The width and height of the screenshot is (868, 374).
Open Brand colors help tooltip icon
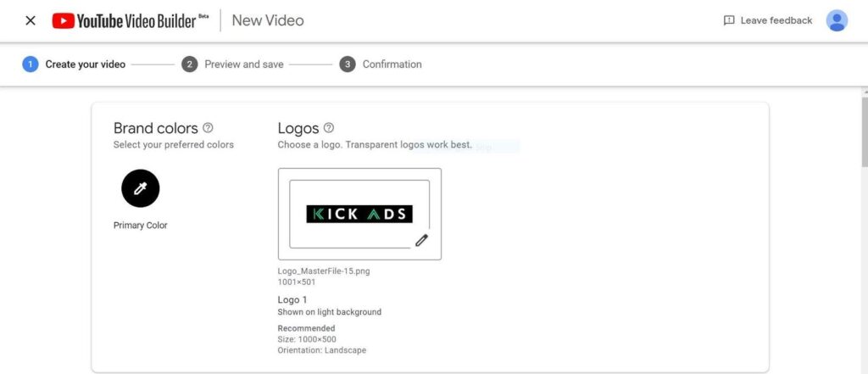point(208,128)
